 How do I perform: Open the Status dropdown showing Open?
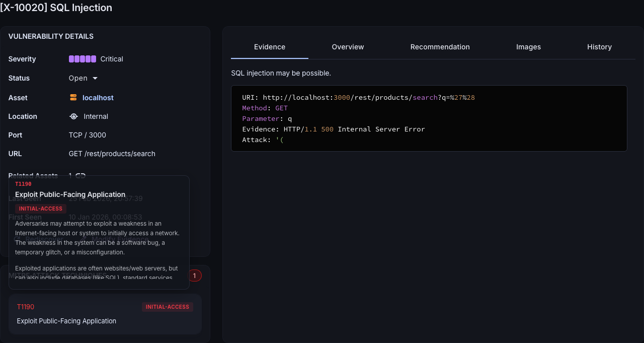[83, 78]
